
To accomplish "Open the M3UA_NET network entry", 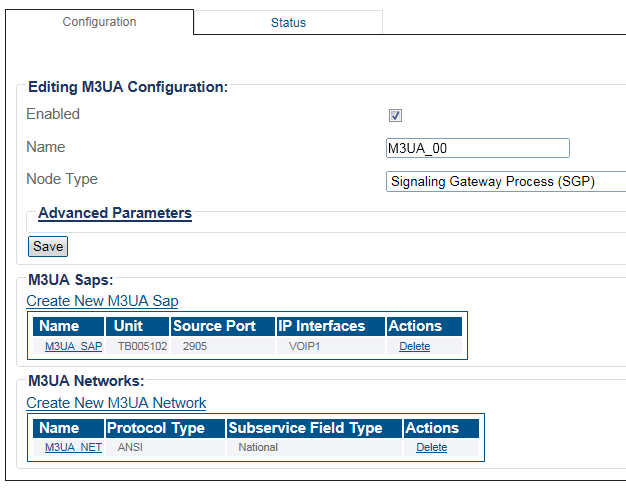I will point(73,447).
